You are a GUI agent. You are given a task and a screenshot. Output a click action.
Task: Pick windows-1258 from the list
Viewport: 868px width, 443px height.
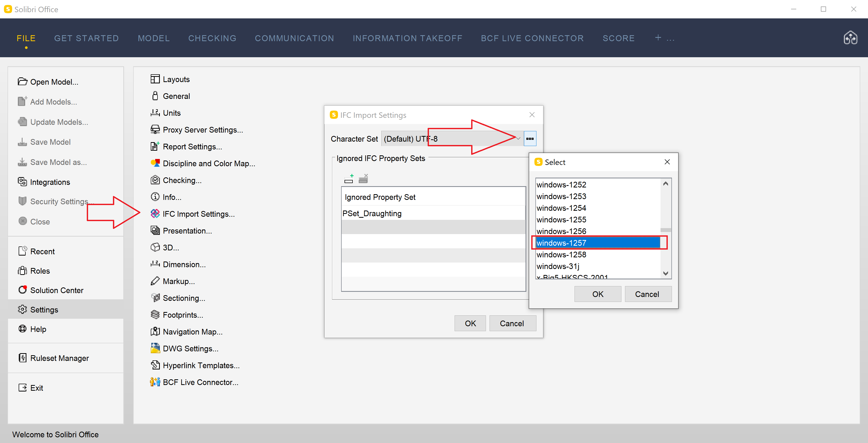[x=598, y=255]
